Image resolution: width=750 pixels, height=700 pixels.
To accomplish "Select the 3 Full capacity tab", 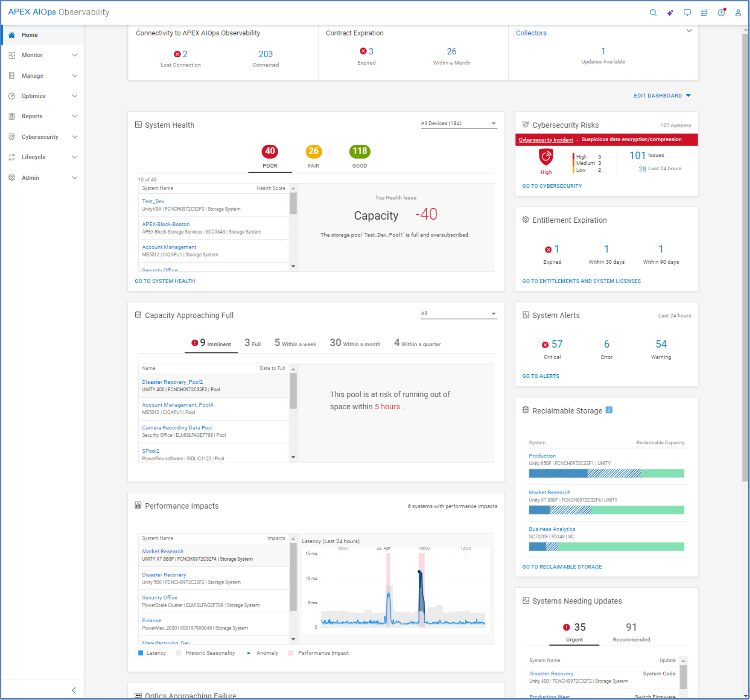I will click(253, 343).
